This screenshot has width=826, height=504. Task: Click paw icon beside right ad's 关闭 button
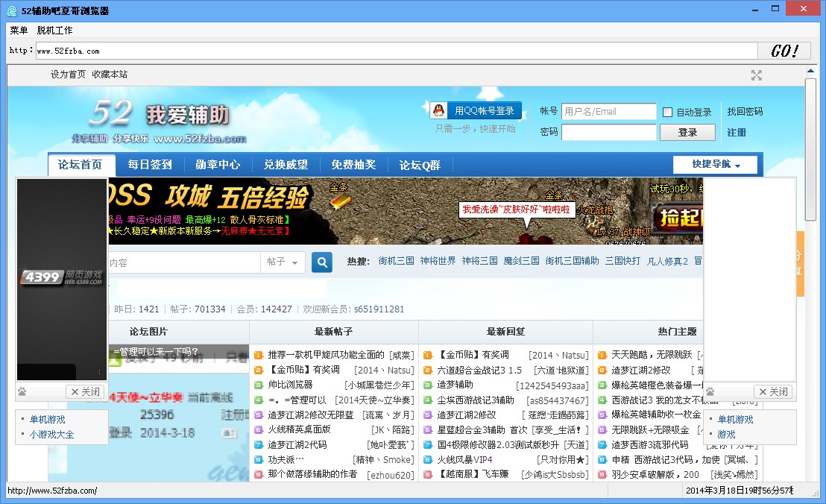[710, 392]
